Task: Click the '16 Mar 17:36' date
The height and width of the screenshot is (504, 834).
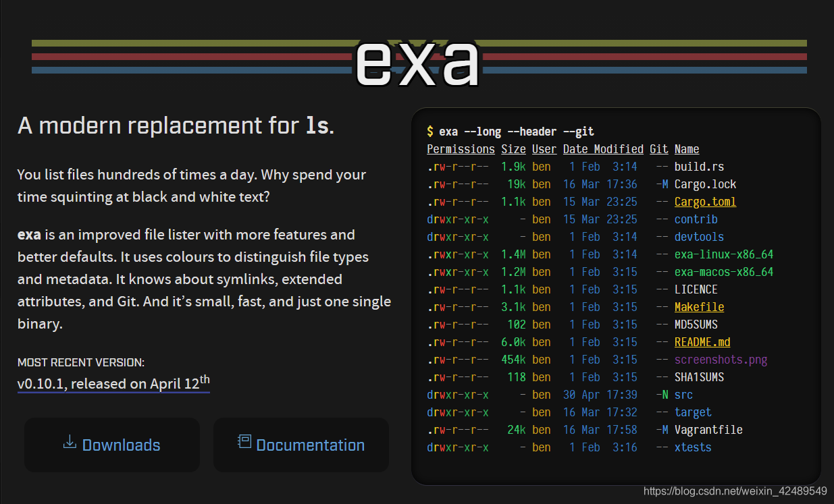Action: [600, 184]
